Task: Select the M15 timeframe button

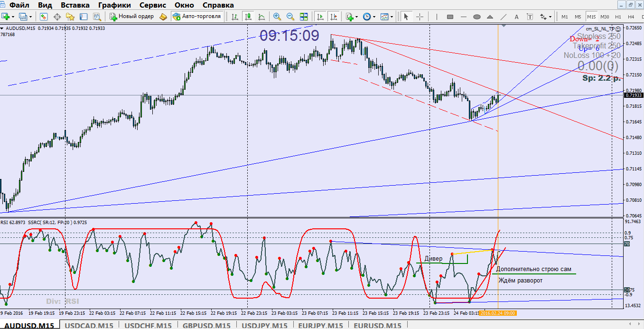Action: coord(591,17)
